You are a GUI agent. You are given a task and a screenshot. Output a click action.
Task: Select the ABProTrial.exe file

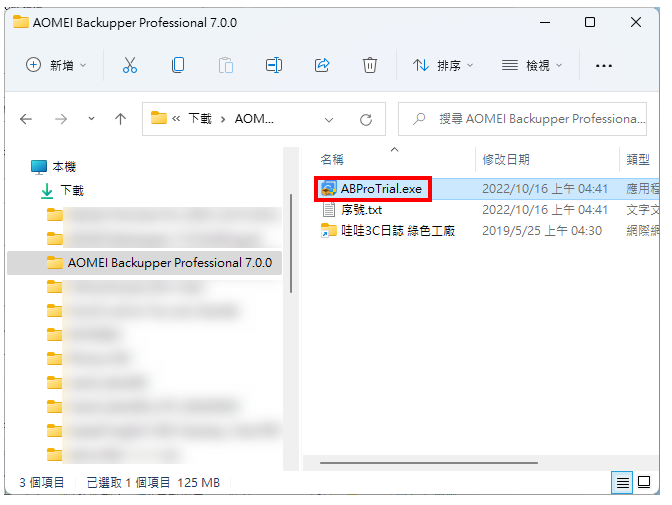pyautogui.click(x=381, y=189)
